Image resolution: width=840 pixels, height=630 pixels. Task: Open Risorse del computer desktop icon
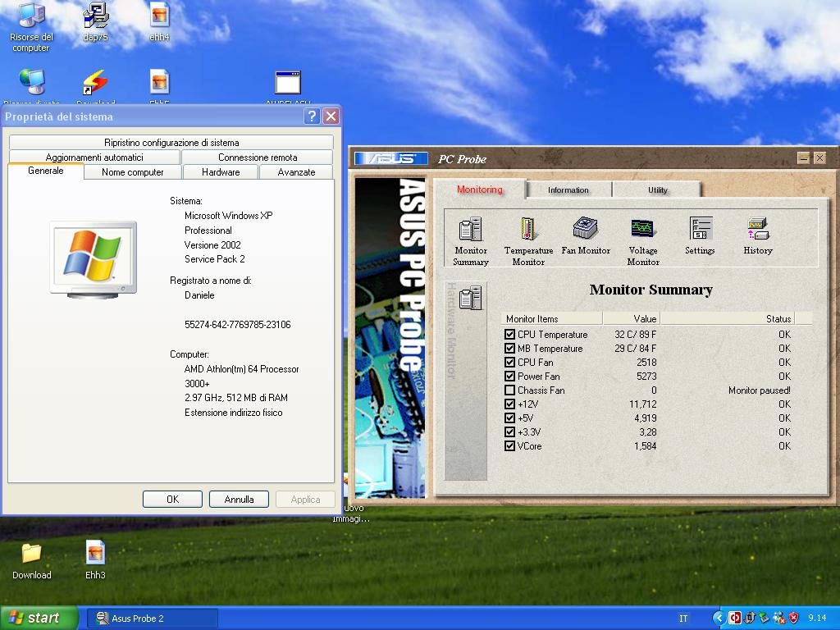31,26
